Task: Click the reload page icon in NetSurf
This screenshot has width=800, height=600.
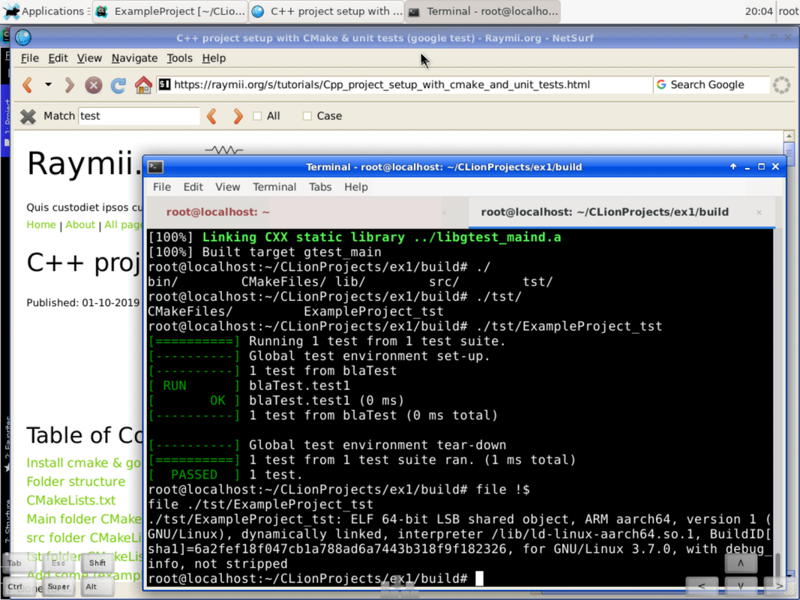Action: [x=119, y=85]
